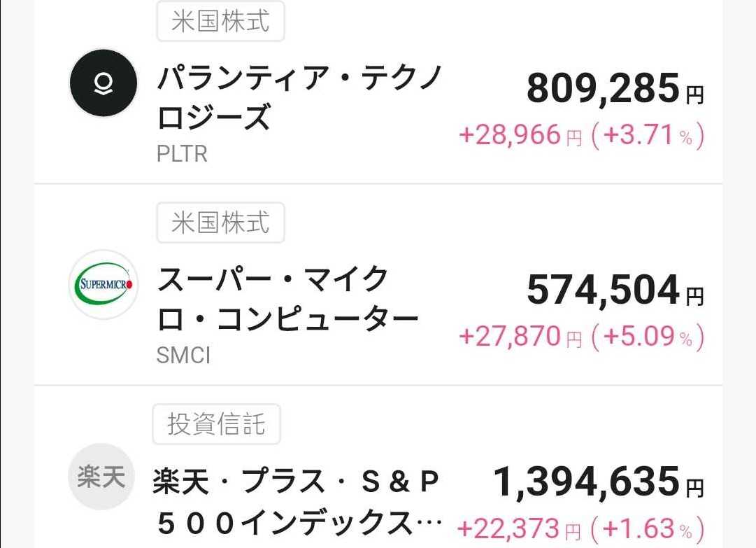Click the SMCI ticker symbol
Image resolution: width=756 pixels, height=548 pixels.
pos(183,356)
